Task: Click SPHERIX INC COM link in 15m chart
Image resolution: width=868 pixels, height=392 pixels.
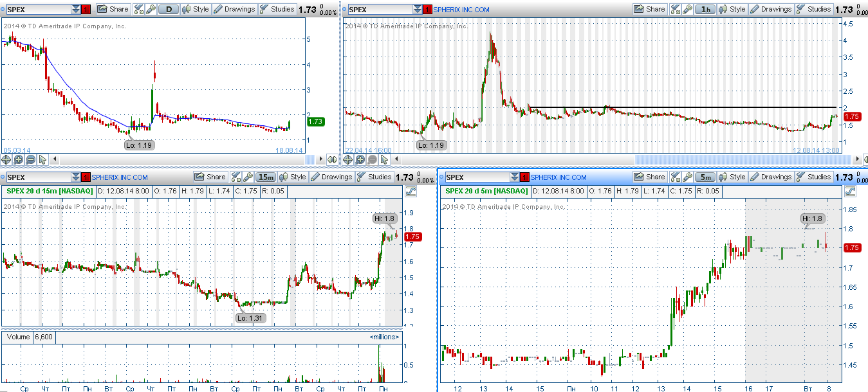Action: [x=120, y=177]
